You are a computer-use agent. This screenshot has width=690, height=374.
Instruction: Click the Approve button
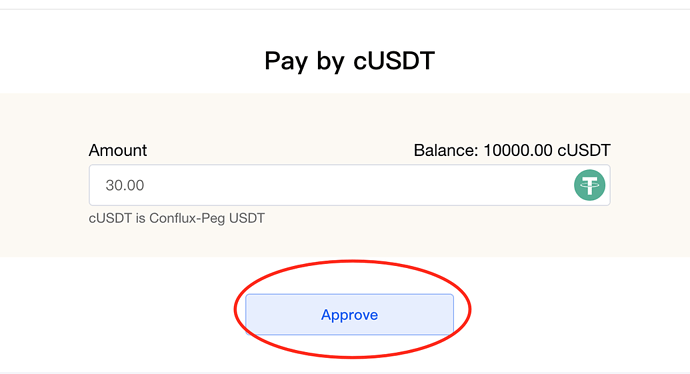coord(349,315)
